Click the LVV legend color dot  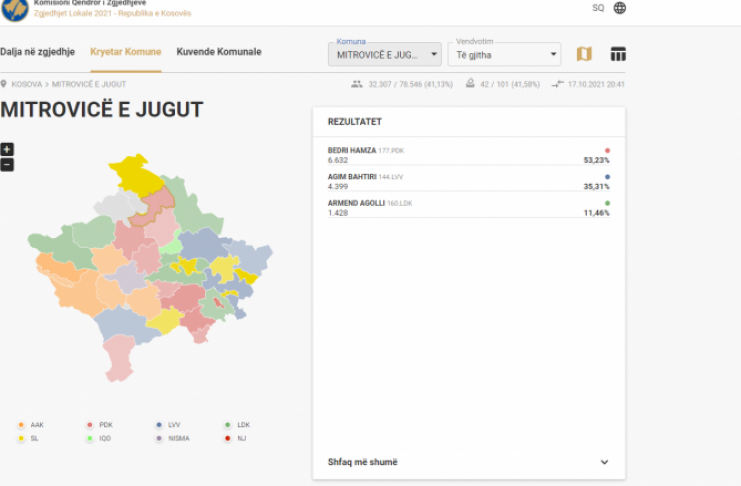tap(159, 425)
